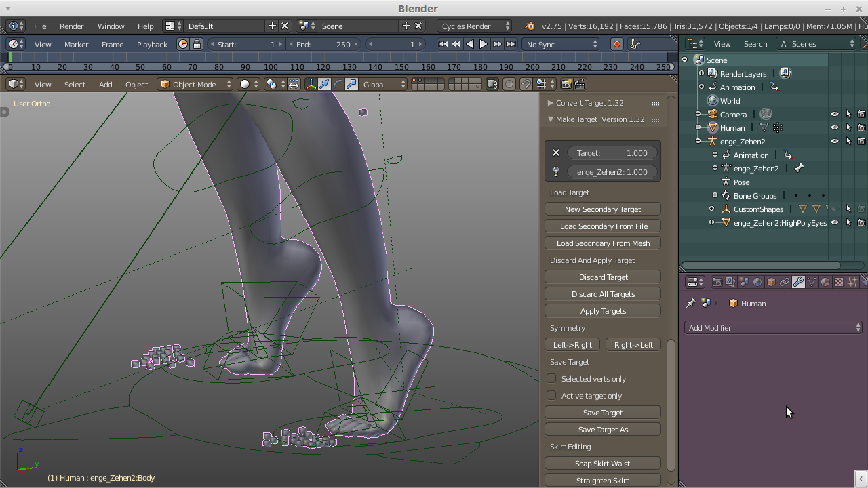This screenshot has width=868, height=488.
Task: Open the Object Mode dropdown
Action: tap(195, 84)
